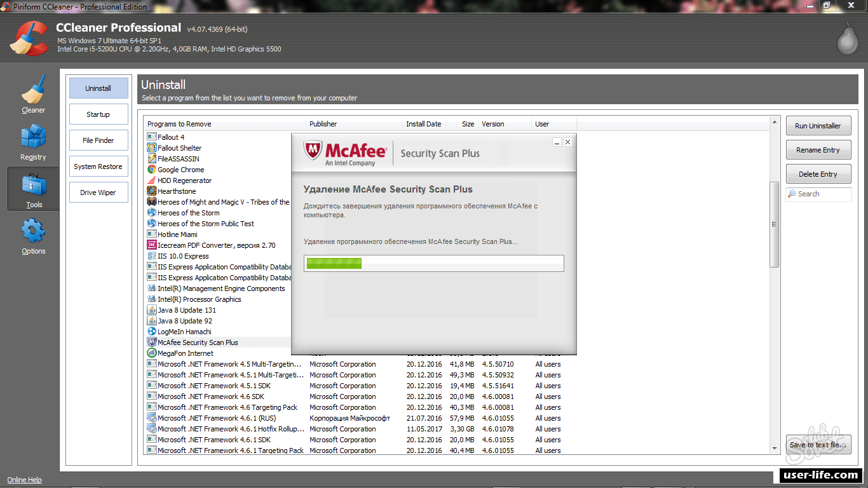This screenshot has width=868, height=488.
Task: Click the Корпорация Майкрософт publisher cell
Action: [349, 418]
